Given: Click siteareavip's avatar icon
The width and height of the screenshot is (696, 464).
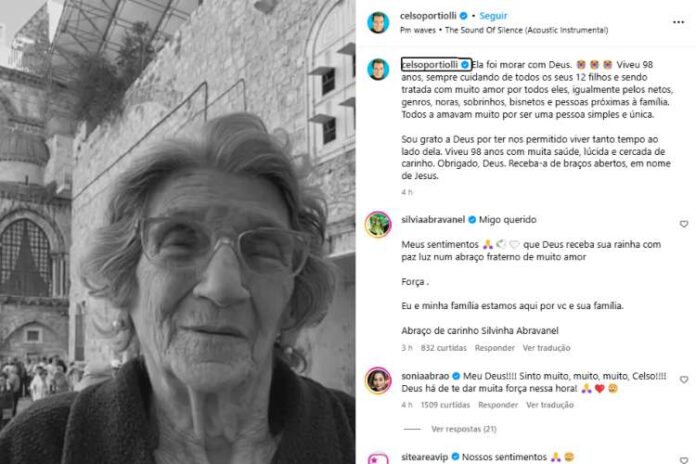Looking at the screenshot, I should tap(378, 458).
